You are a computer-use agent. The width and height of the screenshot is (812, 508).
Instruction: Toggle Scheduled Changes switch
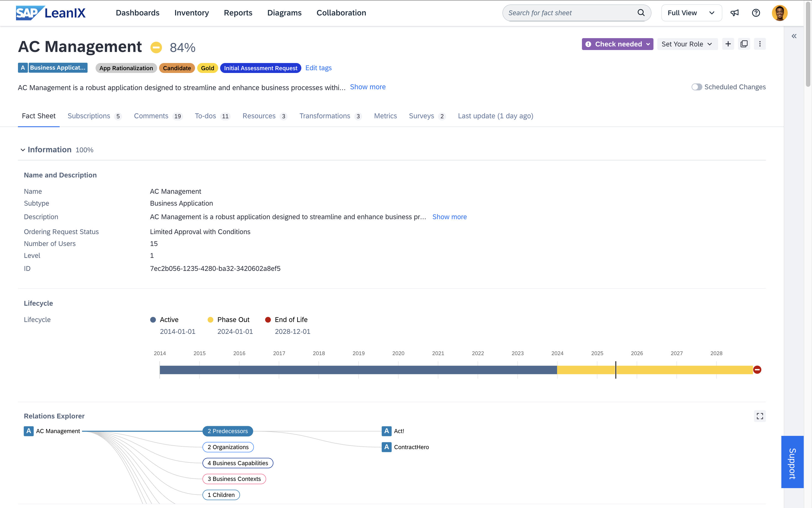(697, 87)
